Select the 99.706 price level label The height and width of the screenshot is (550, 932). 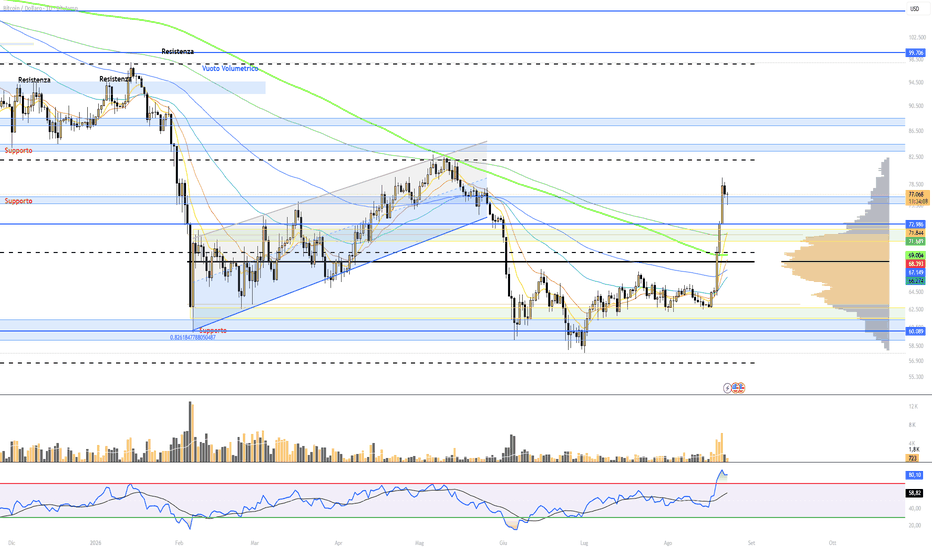pyautogui.click(x=915, y=53)
